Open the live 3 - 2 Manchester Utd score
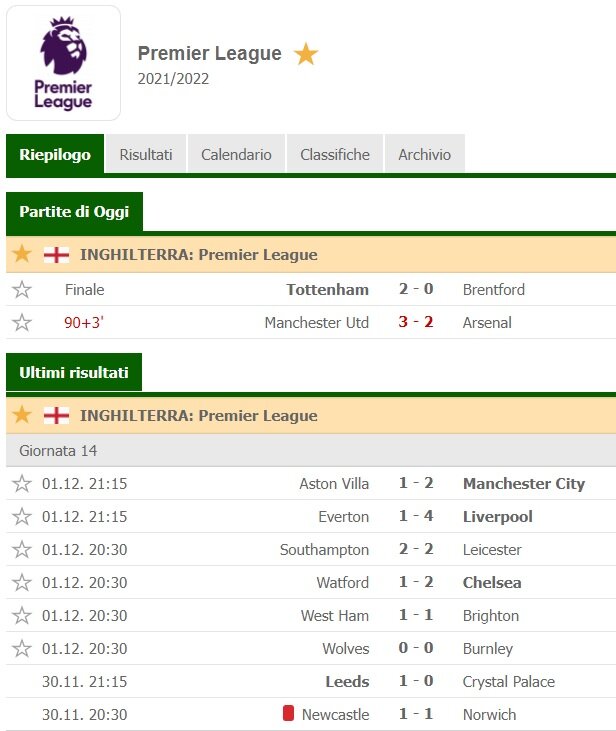Screen dimensions: 616x731 click(415, 323)
